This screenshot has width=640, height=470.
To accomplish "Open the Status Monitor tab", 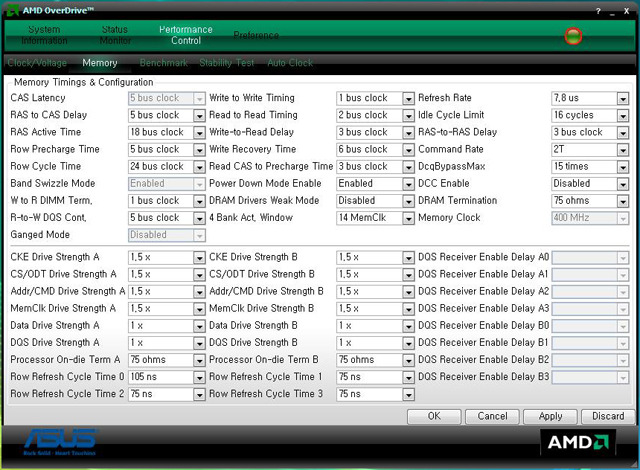I will (x=115, y=35).
